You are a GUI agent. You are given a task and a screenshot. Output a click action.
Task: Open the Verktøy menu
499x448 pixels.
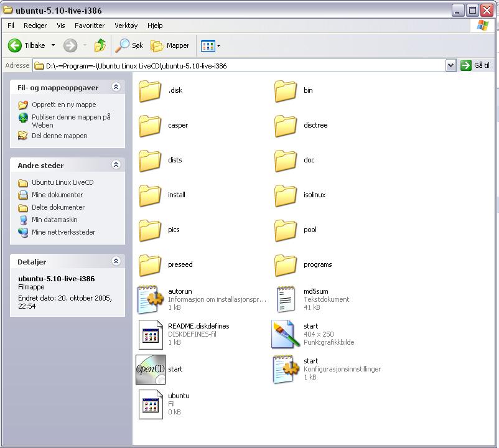(126, 26)
